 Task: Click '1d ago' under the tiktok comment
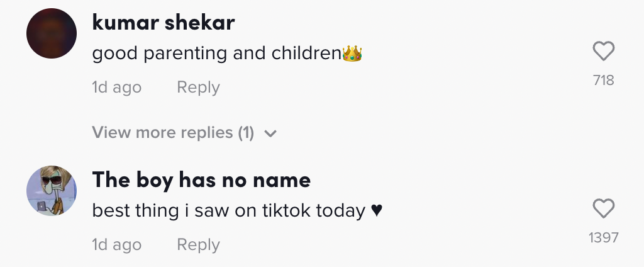click(117, 245)
